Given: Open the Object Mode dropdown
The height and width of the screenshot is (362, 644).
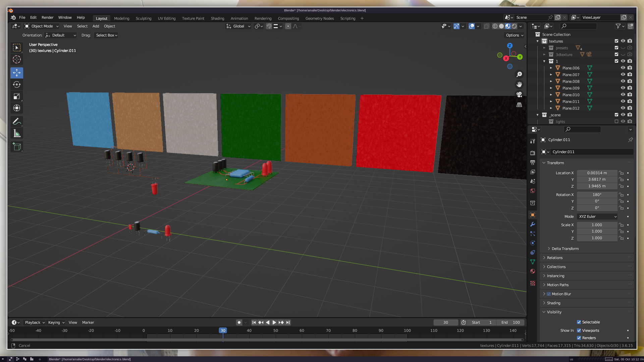Looking at the screenshot, I should click(x=42, y=26).
